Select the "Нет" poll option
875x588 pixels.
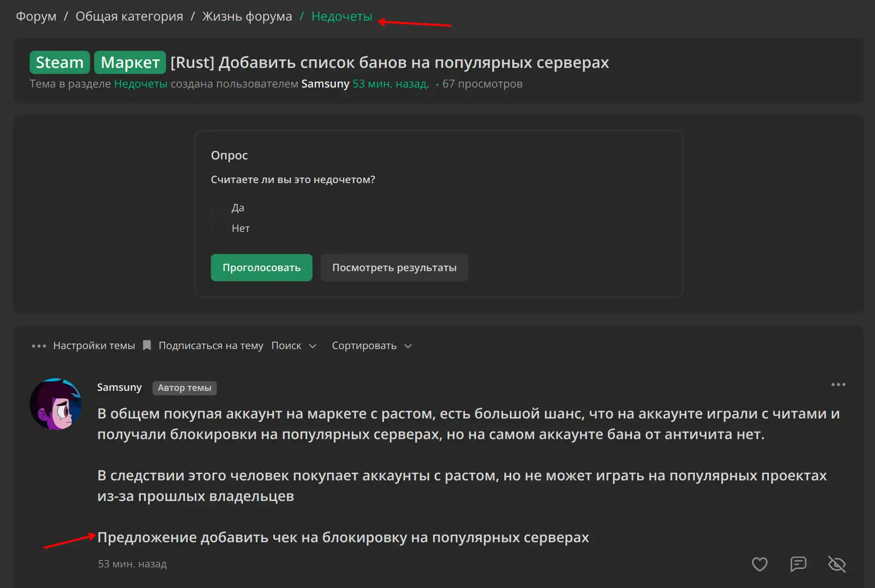[217, 229]
